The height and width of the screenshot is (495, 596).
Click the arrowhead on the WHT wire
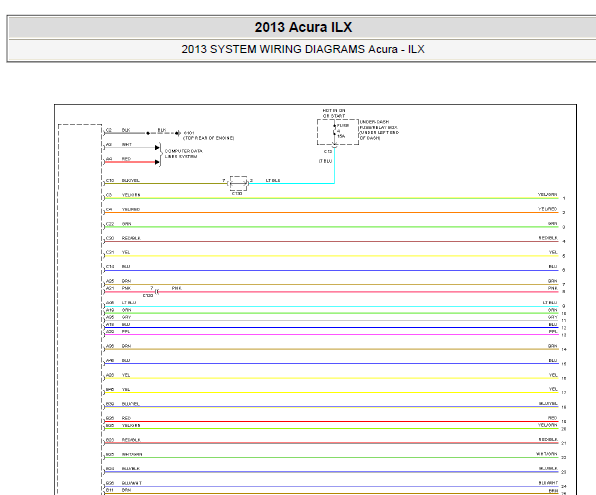157,148
